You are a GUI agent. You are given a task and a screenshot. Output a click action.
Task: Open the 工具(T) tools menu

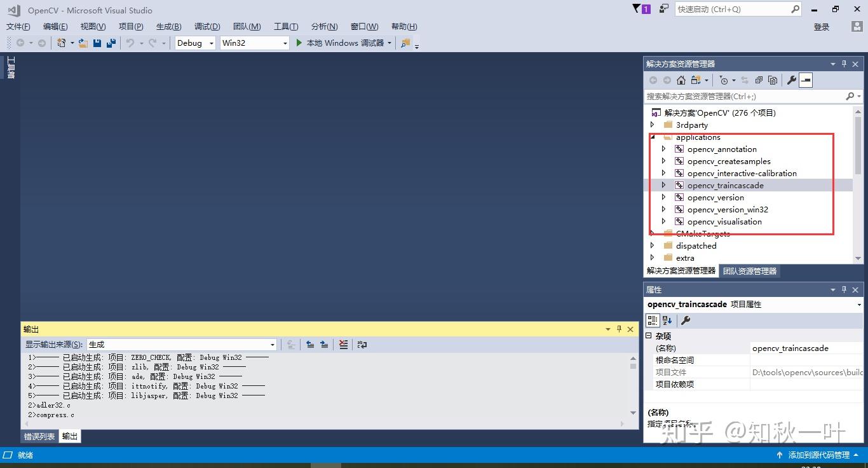286,27
